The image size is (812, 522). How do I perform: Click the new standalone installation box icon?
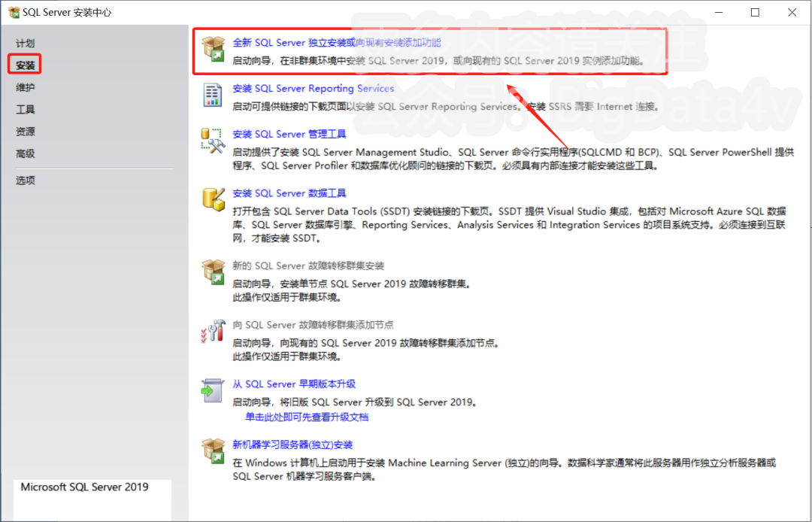(x=213, y=49)
